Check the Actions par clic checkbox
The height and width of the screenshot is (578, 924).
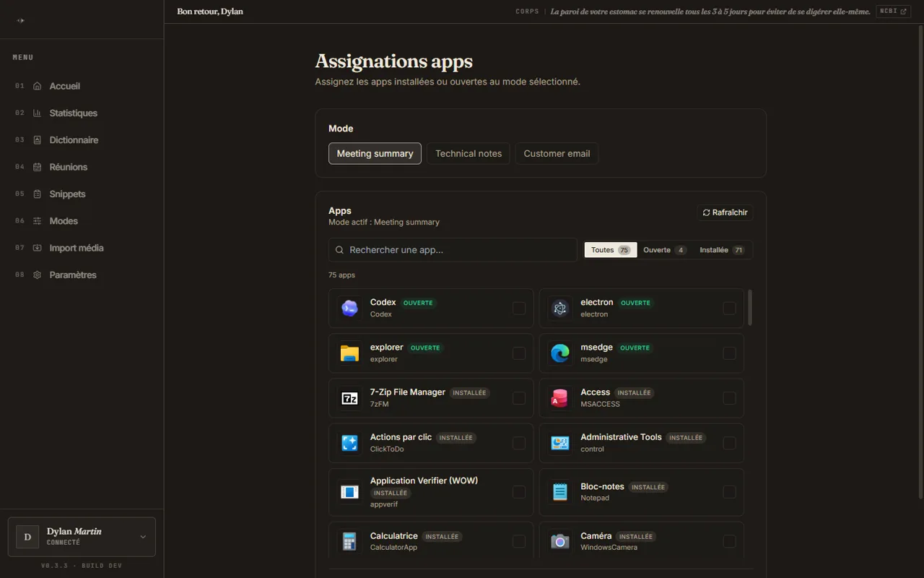pos(519,443)
